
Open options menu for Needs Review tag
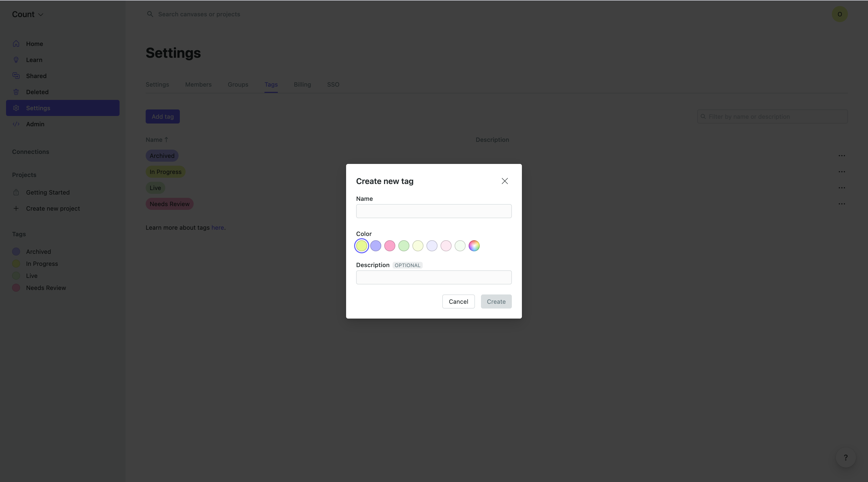click(x=841, y=204)
